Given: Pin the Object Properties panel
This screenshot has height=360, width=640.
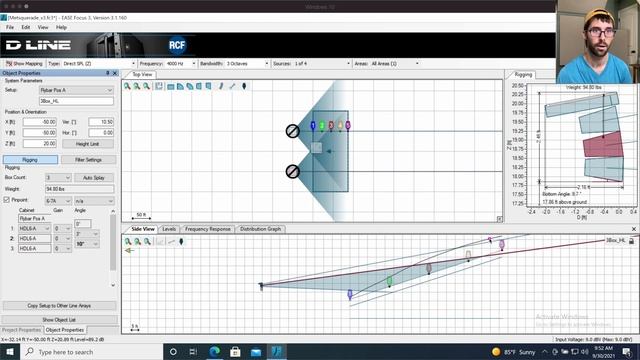Looking at the screenshot, I should pos(108,73).
